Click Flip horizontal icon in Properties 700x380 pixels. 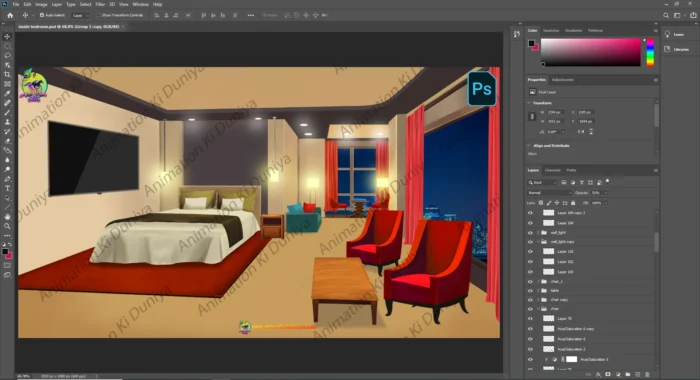(x=581, y=132)
